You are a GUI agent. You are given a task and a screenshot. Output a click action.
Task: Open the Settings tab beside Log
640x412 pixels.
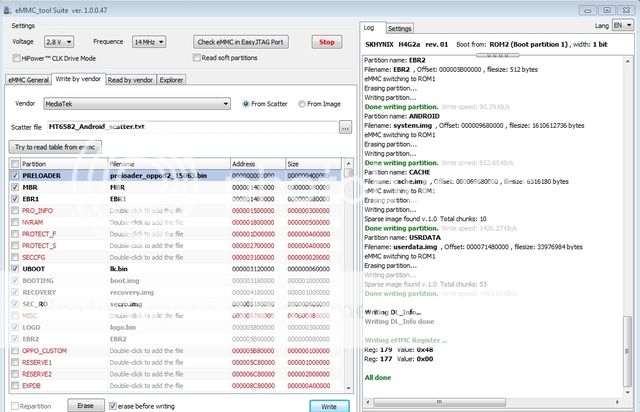click(400, 29)
